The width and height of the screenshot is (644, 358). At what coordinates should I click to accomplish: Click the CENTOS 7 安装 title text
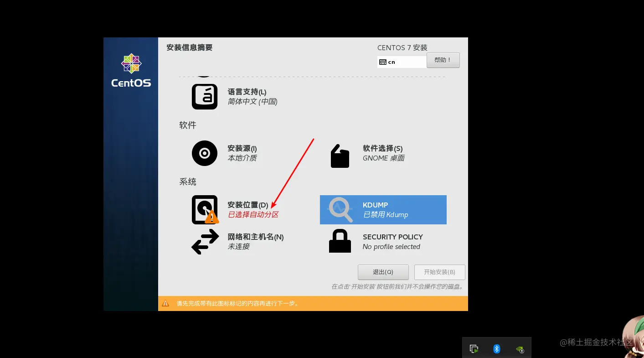click(x=402, y=47)
